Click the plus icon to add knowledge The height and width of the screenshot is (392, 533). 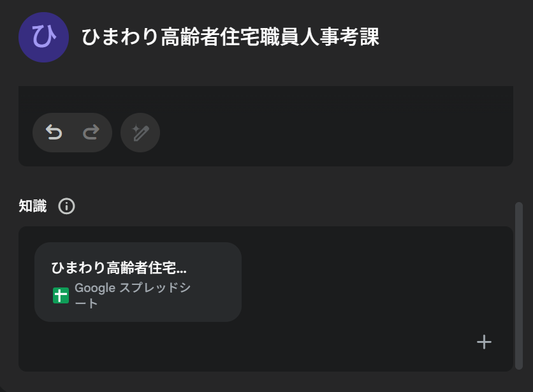point(484,342)
